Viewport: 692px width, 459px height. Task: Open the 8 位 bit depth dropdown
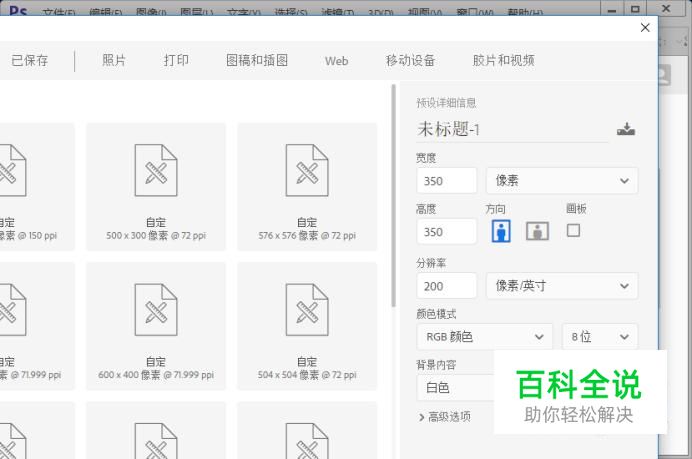[600, 337]
